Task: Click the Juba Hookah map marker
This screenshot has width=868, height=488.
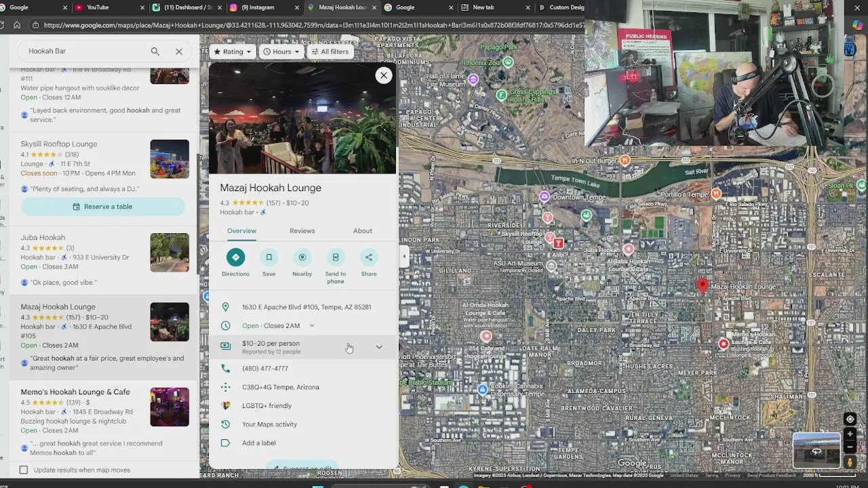Action: pyautogui.click(x=628, y=249)
